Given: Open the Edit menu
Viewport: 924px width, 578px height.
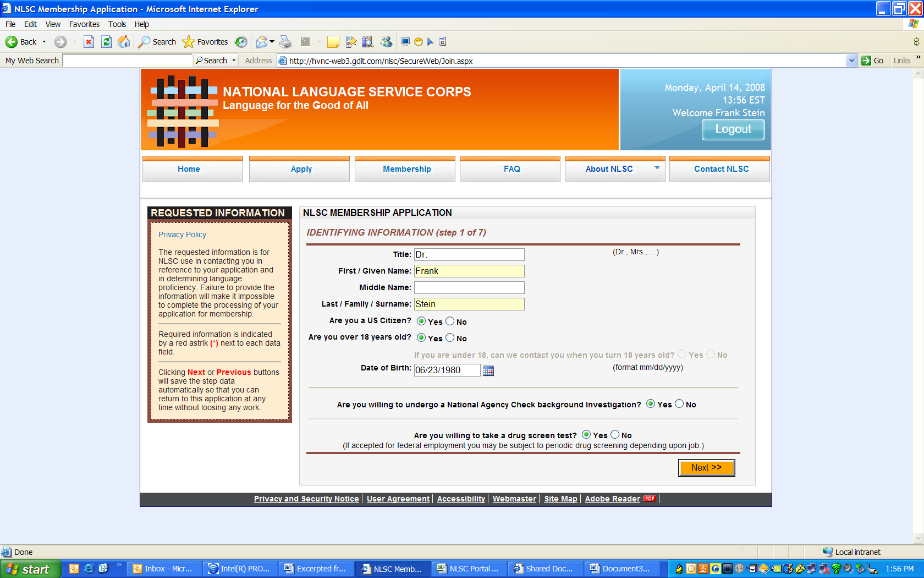Looking at the screenshot, I should [30, 24].
